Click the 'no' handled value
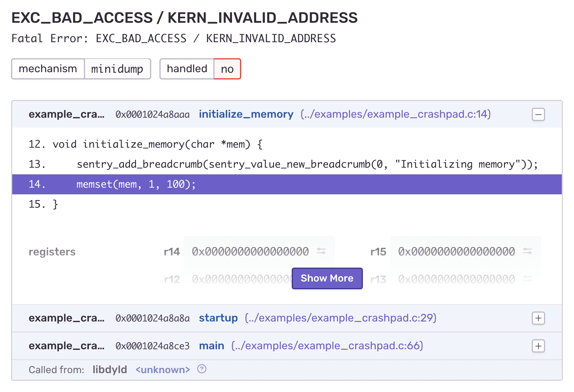Image resolution: width=574 pixels, height=392 pixels. (227, 69)
